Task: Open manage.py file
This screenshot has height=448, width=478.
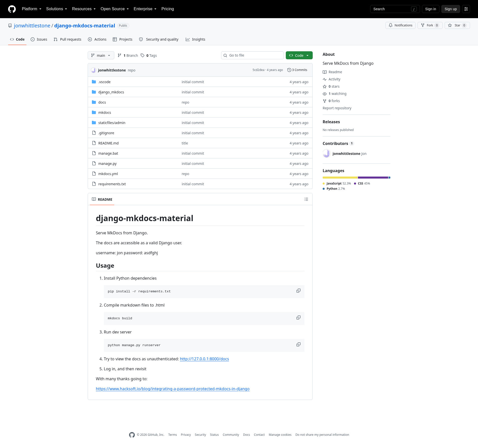Action: pyautogui.click(x=107, y=163)
